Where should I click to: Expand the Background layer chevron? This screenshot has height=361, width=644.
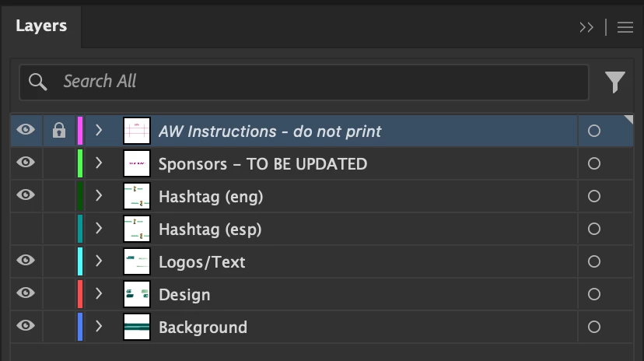pyautogui.click(x=99, y=327)
